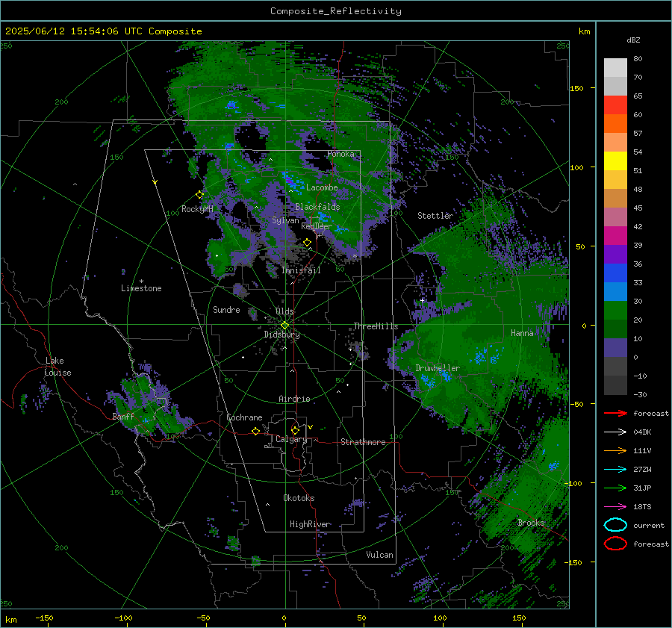
Task: Select the red forecast ellipse icon
Action: click(x=615, y=544)
